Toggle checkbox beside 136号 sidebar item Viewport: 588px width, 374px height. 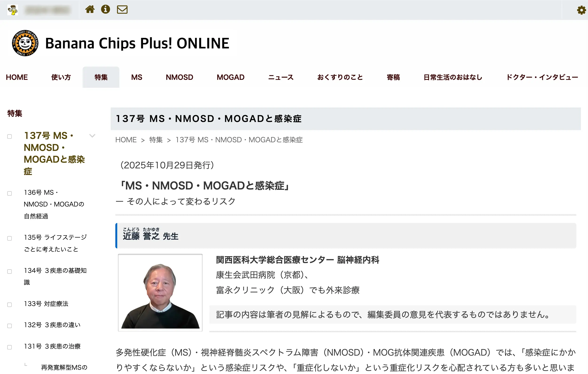tap(10, 194)
